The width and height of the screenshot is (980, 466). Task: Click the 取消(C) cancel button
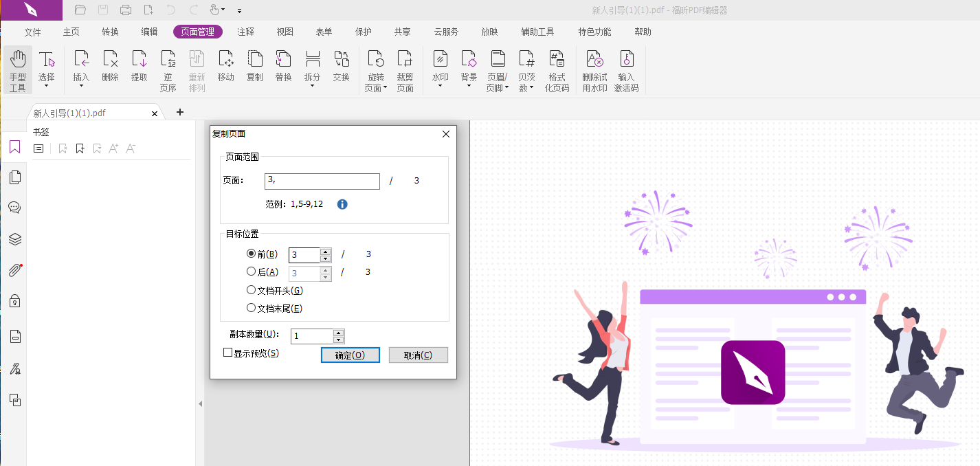tap(418, 355)
